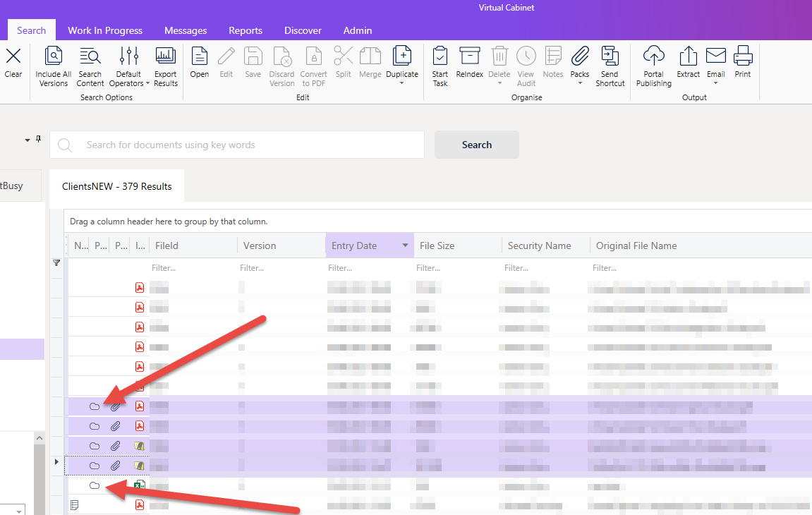
Task: Click the Print icon
Action: (743, 56)
